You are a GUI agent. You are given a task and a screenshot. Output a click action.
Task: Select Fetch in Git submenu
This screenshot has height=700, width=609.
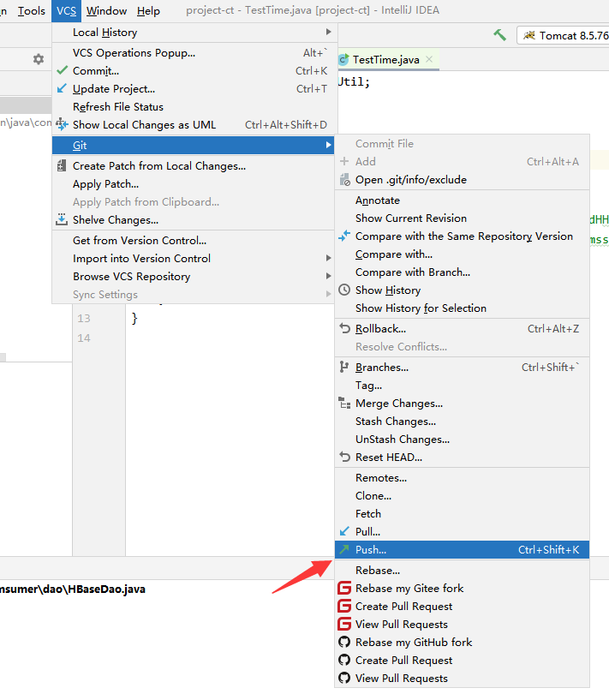pyautogui.click(x=462, y=514)
